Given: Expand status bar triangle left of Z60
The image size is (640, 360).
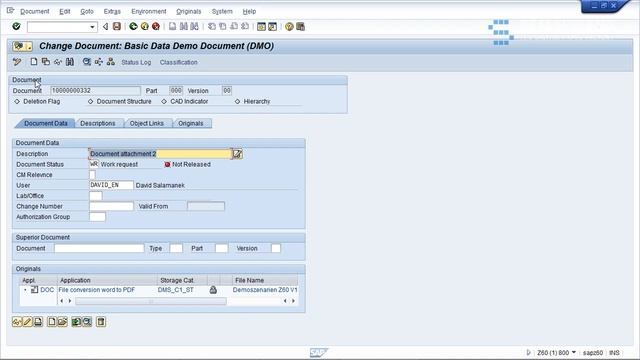Looking at the screenshot, I should (529, 352).
